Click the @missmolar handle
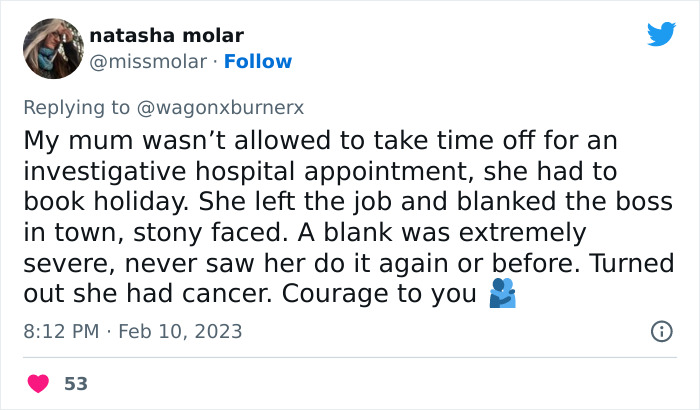 148,62
